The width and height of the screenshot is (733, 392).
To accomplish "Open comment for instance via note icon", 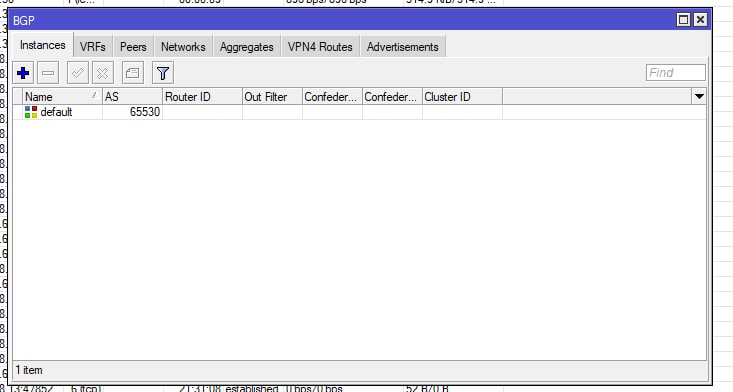I will pos(132,73).
